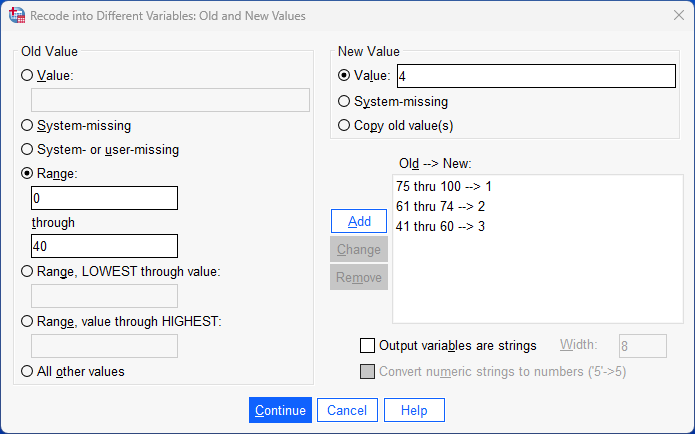The image size is (695, 434).
Task: Click the Continue button
Action: (x=280, y=410)
